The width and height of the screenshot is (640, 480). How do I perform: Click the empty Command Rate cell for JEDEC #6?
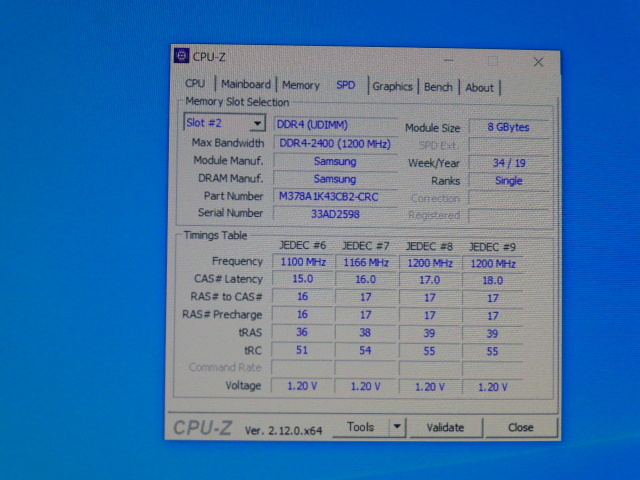(302, 368)
